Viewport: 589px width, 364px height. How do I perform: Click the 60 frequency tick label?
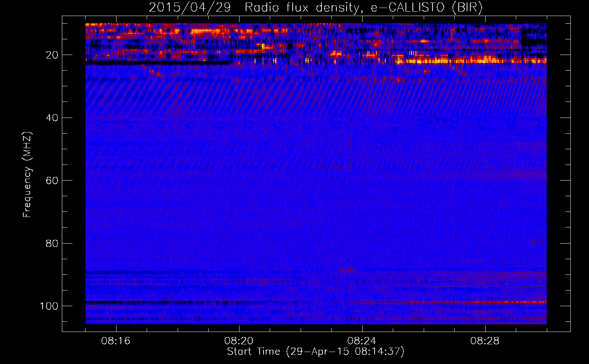pyautogui.click(x=52, y=181)
